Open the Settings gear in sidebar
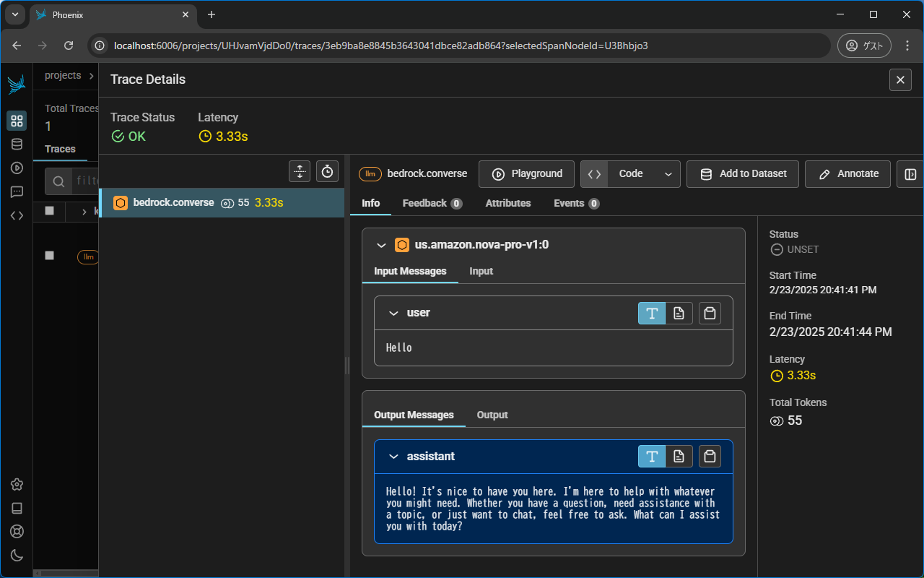 (17, 485)
